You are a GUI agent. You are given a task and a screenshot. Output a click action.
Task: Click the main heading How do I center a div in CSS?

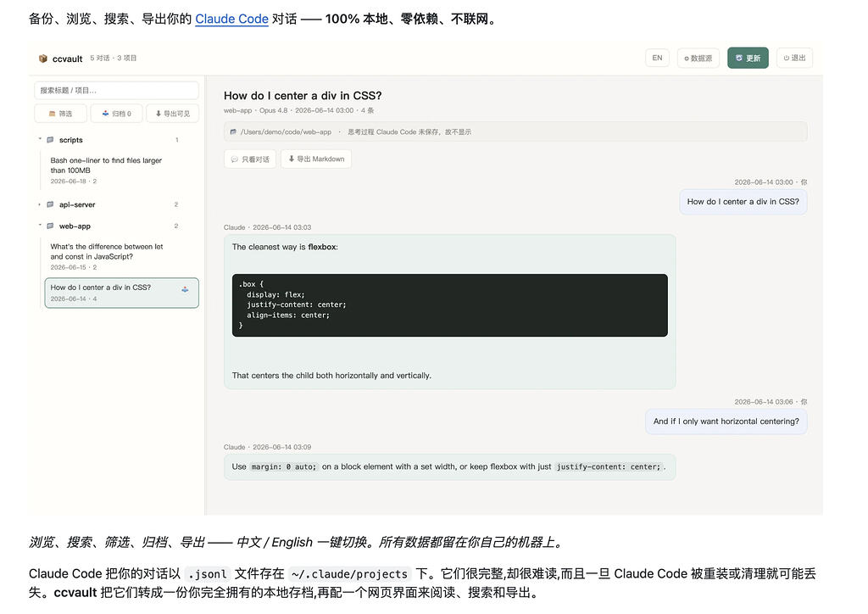(x=303, y=95)
